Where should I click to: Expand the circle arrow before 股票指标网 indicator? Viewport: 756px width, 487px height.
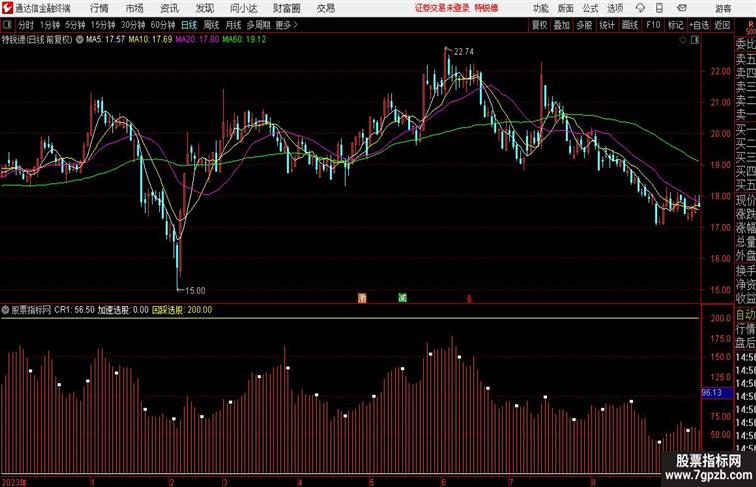click(6, 310)
